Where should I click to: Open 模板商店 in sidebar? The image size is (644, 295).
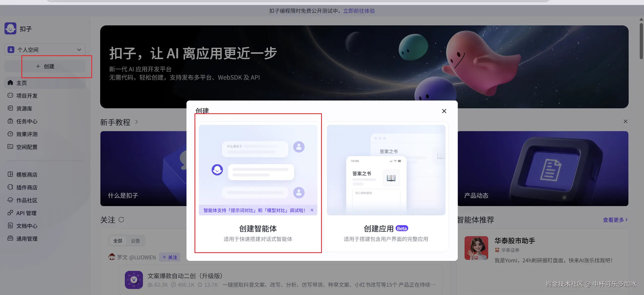click(26, 175)
